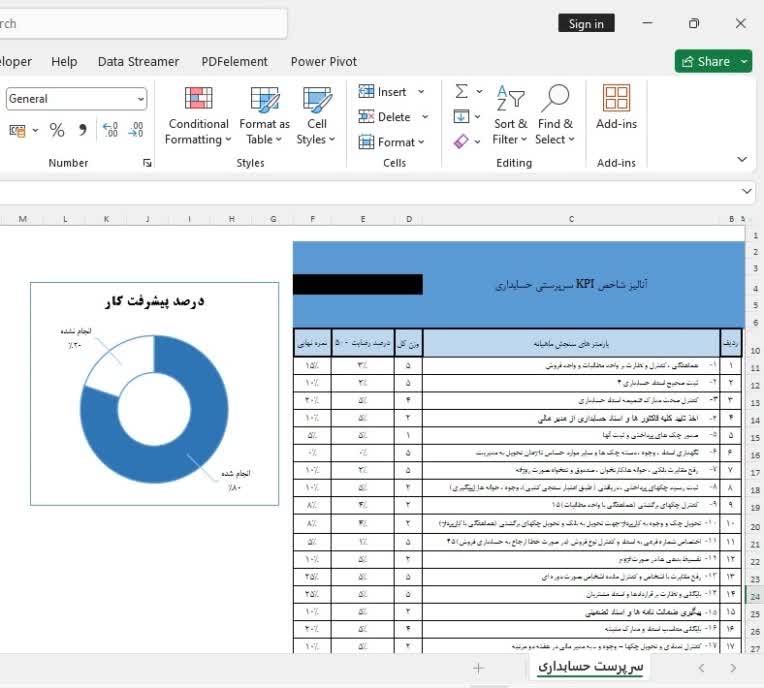Open the PDFelement tab
The image size is (764, 688).
[234, 61]
